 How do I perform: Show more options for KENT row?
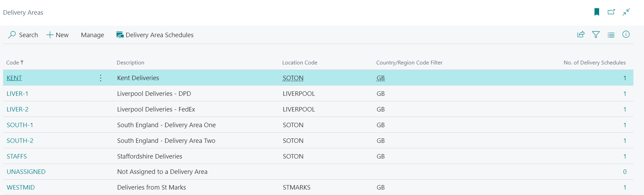pyautogui.click(x=101, y=78)
